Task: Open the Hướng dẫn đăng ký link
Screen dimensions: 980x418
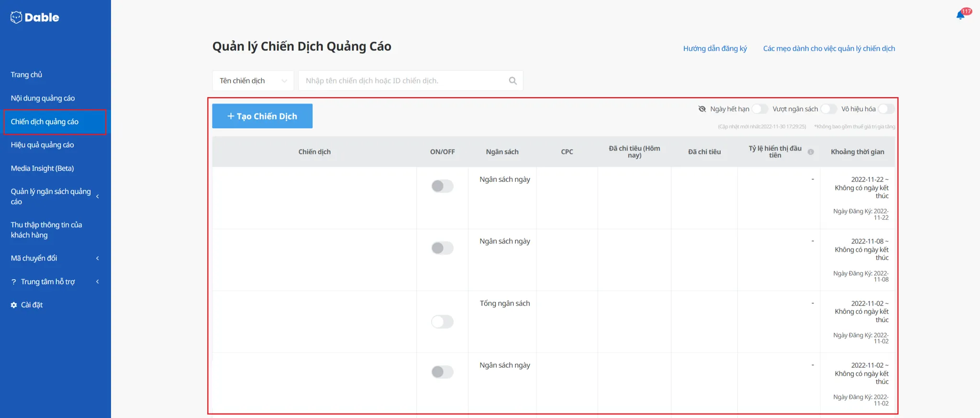Action: click(x=714, y=48)
